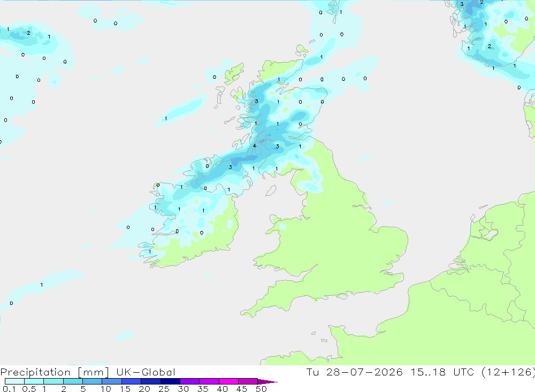
Task: Click the '10' legend label
Action: (106, 389)
